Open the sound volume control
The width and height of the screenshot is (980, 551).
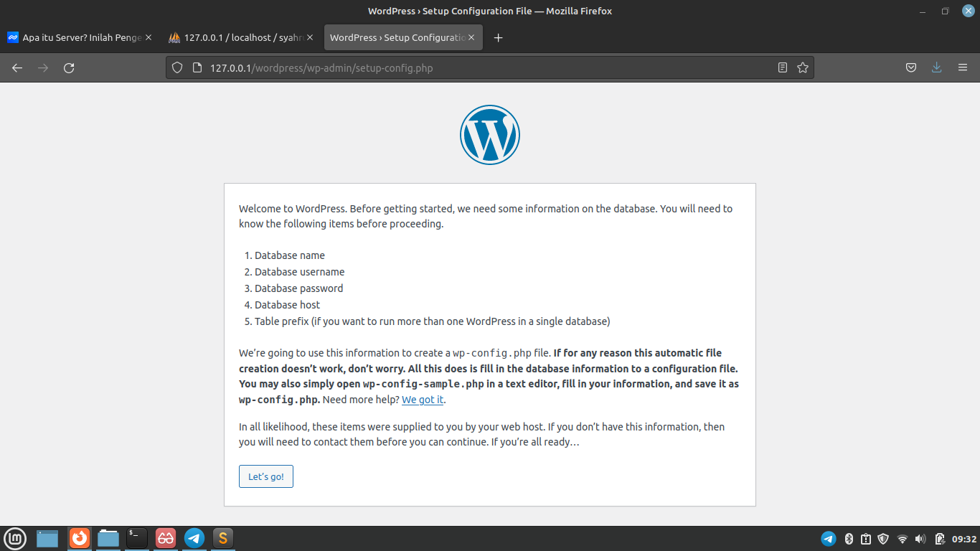920,539
